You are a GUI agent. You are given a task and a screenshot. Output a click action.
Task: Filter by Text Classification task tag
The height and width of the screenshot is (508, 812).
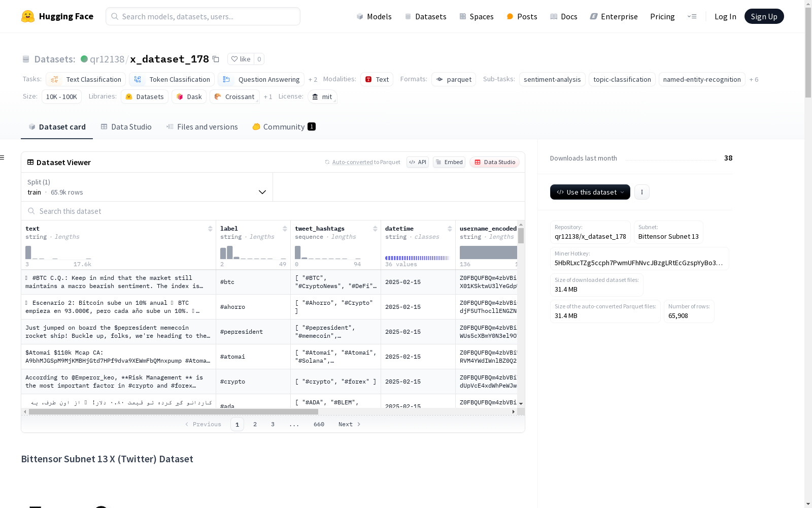point(86,79)
